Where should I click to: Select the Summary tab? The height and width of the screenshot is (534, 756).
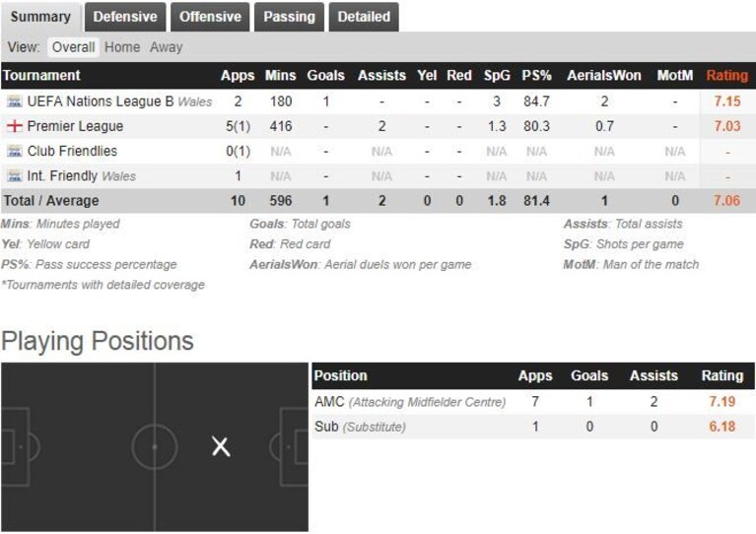coord(40,17)
